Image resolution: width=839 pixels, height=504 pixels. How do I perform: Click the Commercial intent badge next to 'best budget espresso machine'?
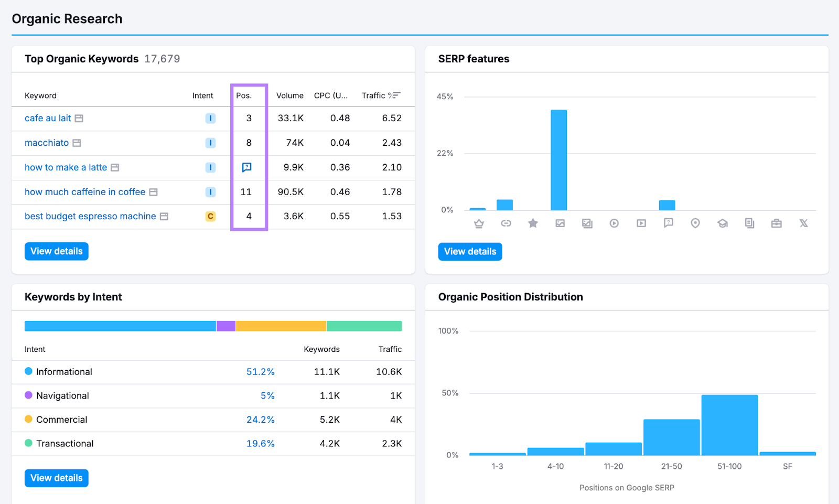210,216
